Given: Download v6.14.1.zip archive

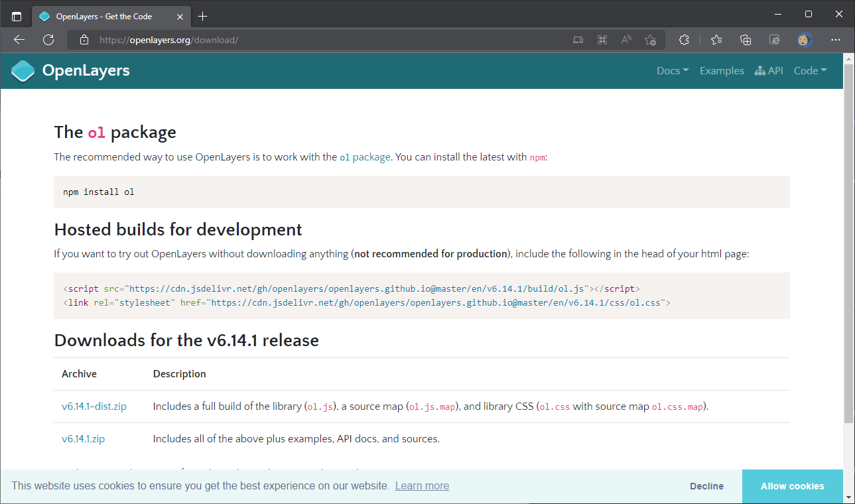Looking at the screenshot, I should (x=84, y=439).
